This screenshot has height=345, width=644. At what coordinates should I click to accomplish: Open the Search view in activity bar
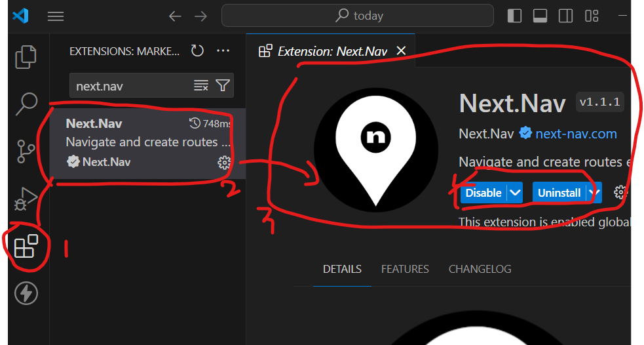point(26,104)
